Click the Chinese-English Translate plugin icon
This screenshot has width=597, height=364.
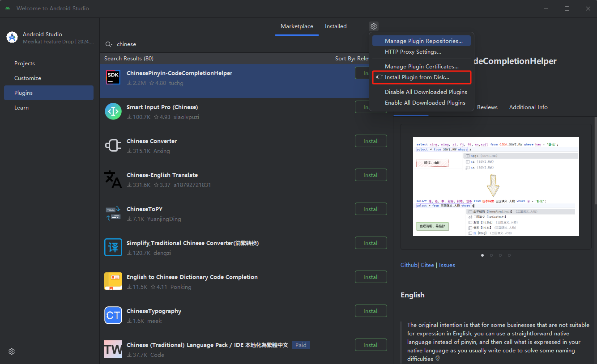[113, 179]
